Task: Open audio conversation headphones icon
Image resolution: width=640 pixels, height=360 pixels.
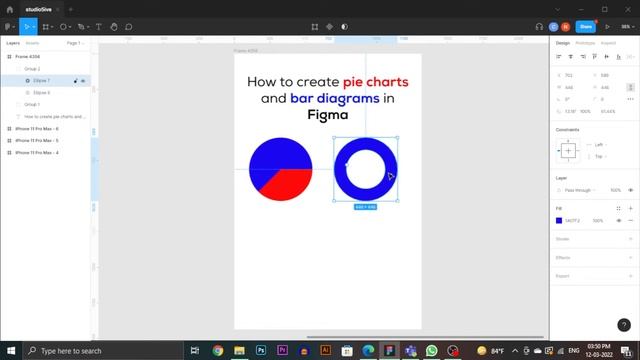Action: click(x=539, y=27)
